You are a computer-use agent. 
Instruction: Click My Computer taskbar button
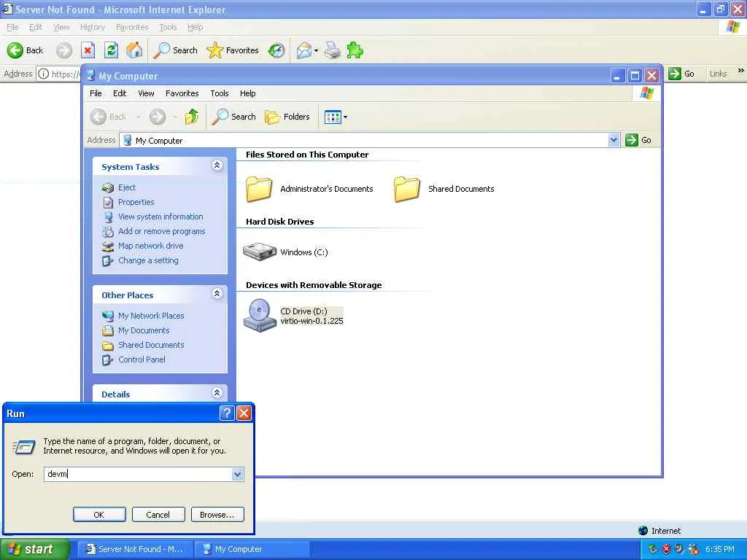(252, 549)
